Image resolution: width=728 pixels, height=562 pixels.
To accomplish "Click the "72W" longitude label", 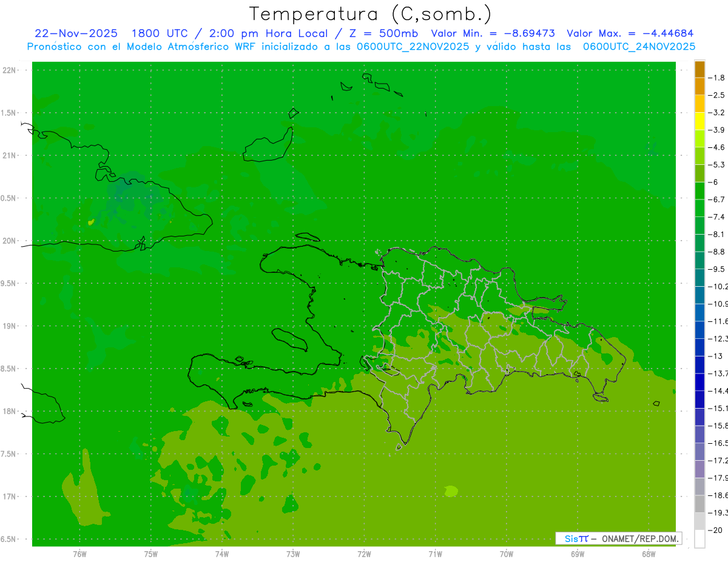I will pos(364,554).
